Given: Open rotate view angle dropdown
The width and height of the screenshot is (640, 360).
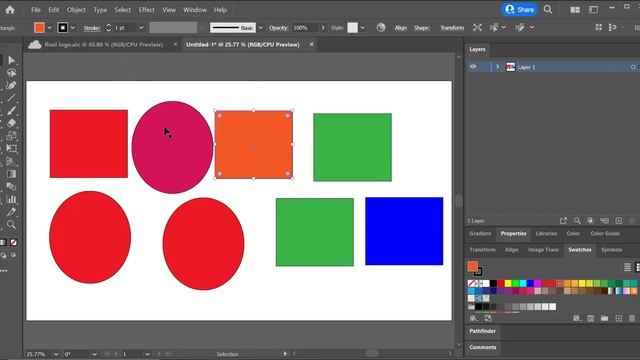Looking at the screenshot, I should click(x=94, y=354).
